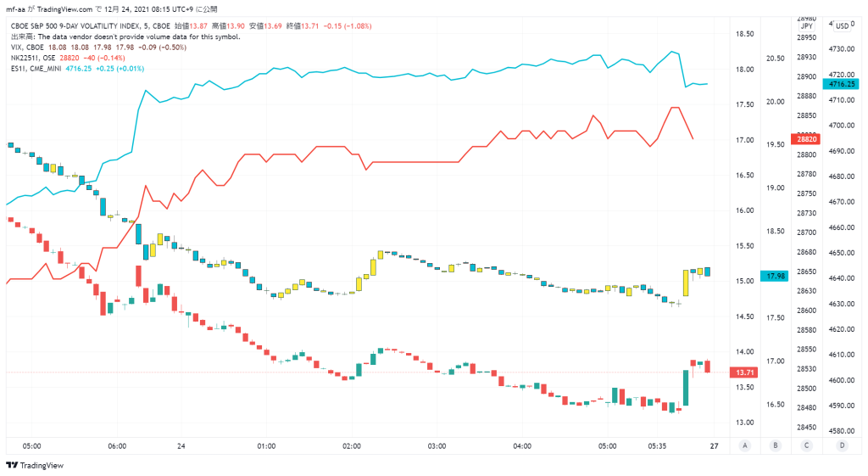Click the volume data notice text
The image size is (868, 476).
[x=125, y=36]
